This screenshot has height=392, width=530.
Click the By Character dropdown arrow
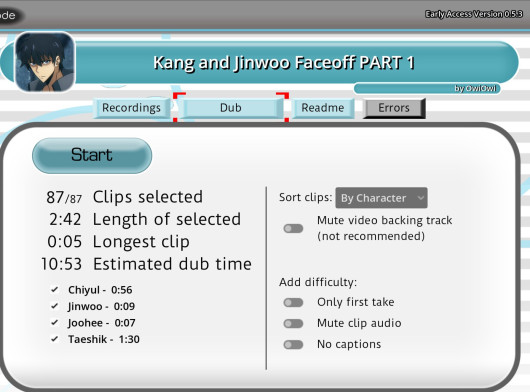[420, 198]
